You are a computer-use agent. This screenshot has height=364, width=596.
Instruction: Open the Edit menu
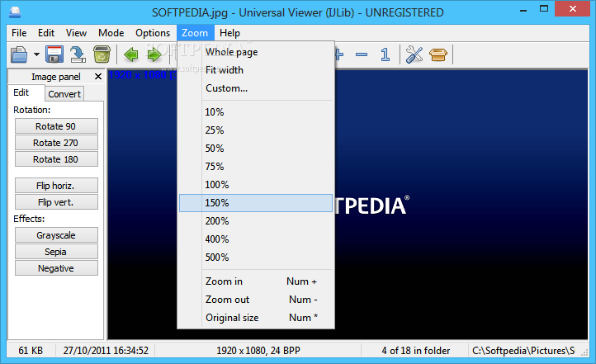pos(46,33)
